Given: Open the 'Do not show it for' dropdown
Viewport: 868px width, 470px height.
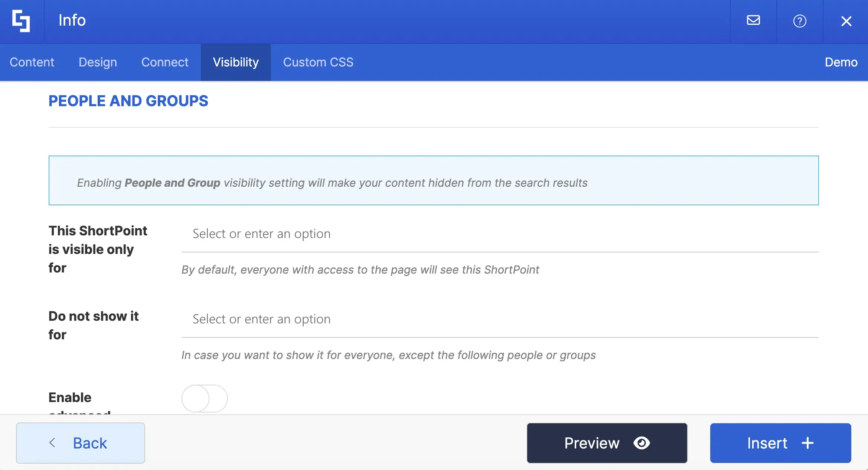Looking at the screenshot, I should (x=500, y=319).
